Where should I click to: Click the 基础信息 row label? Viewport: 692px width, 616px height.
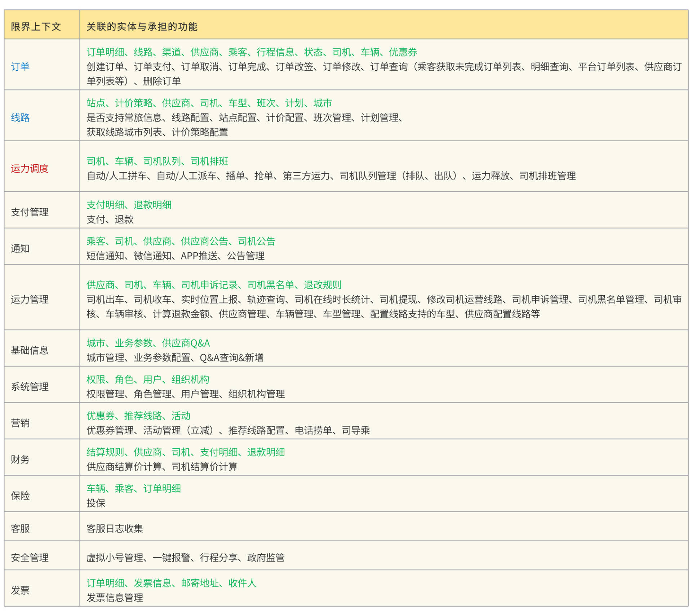click(x=30, y=350)
